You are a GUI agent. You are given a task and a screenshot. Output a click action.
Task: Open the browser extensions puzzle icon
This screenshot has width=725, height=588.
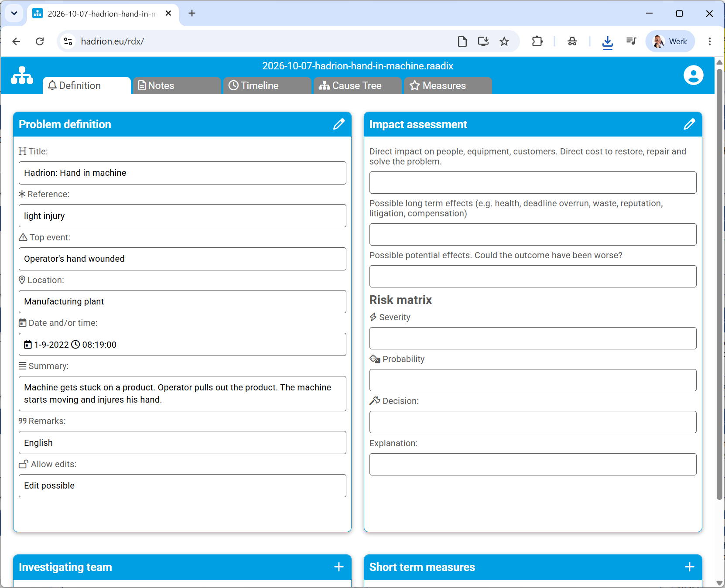click(537, 41)
